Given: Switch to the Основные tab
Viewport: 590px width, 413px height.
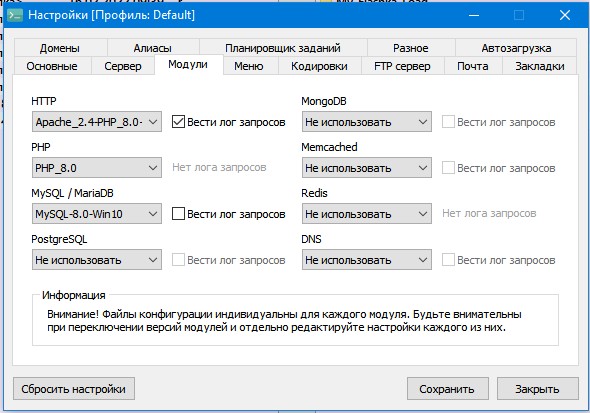Looking at the screenshot, I should (52, 66).
